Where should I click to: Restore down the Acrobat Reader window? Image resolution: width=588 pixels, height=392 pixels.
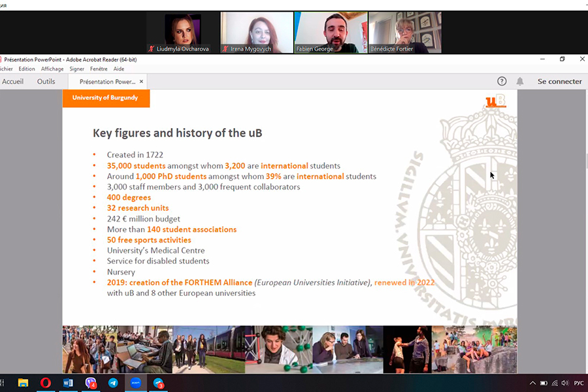click(562, 59)
